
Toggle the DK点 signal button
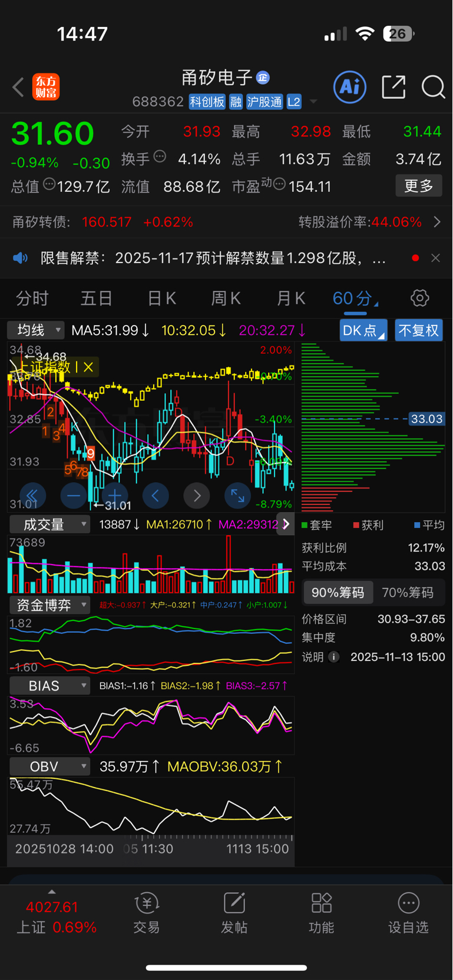363,330
